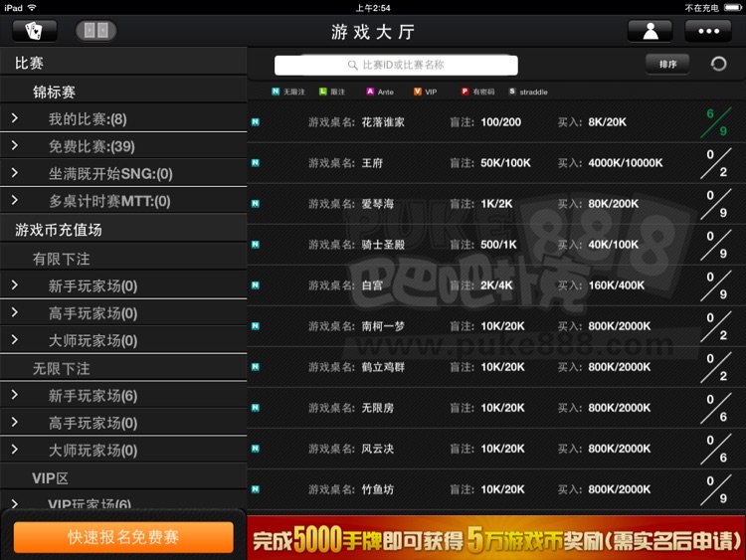Image resolution: width=746 pixels, height=560 pixels.
Task: Click N icon on 风云决 row
Action: [x=256, y=449]
